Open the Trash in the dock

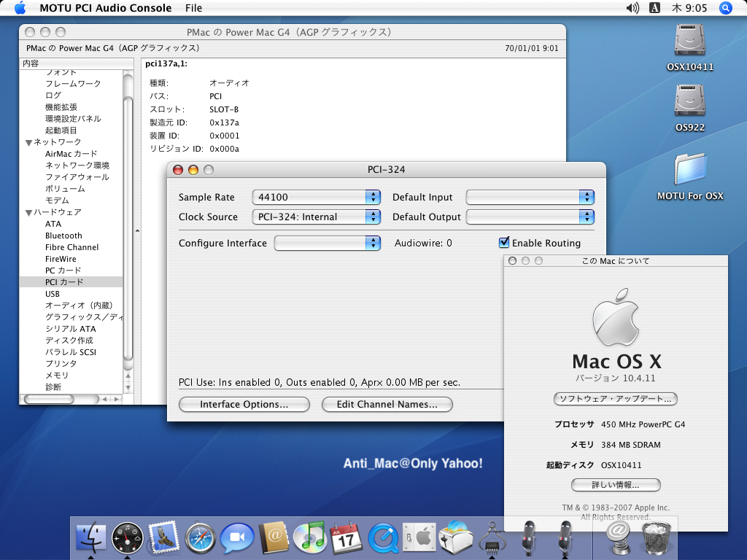click(x=655, y=538)
